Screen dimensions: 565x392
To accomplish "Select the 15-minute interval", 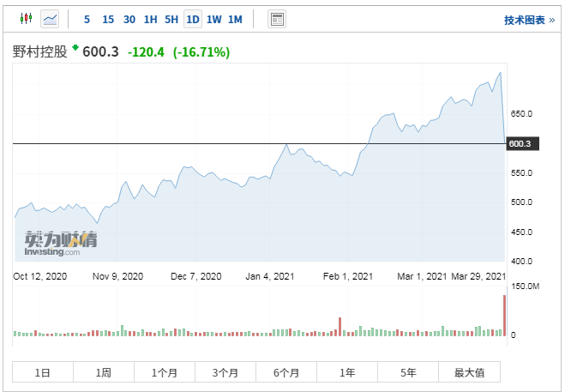I will [x=108, y=19].
